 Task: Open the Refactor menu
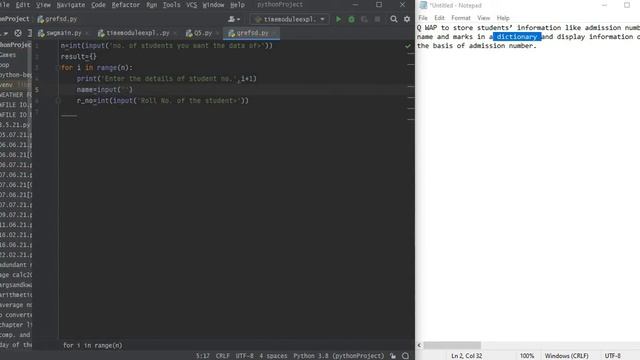click(125, 5)
